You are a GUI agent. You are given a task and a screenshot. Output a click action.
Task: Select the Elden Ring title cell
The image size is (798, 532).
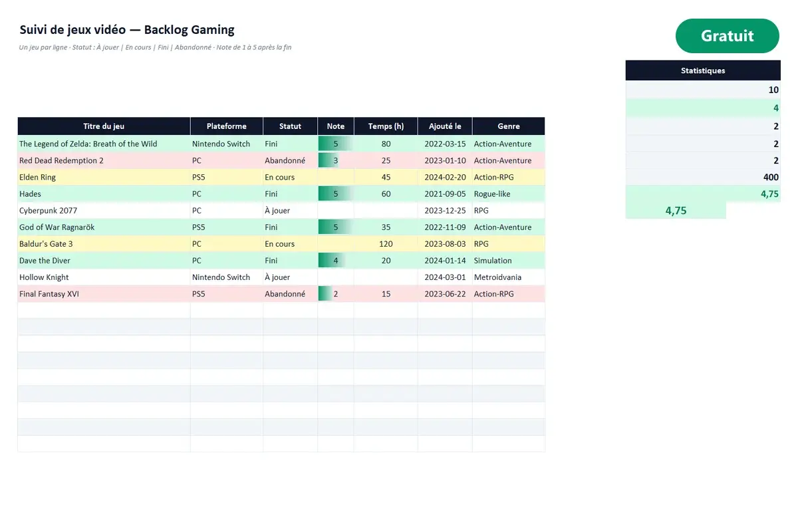click(x=104, y=178)
